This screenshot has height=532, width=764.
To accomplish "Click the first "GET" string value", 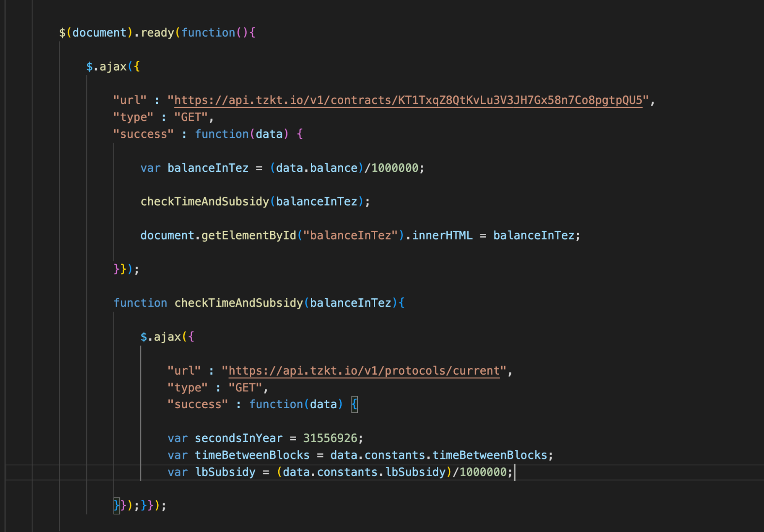I will (191, 117).
